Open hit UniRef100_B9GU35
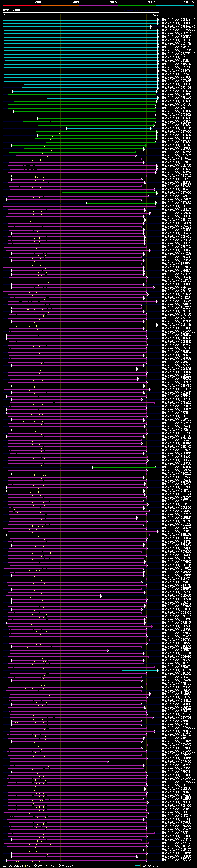The width and height of the screenshot is (197, 868). pyautogui.click(x=177, y=37)
